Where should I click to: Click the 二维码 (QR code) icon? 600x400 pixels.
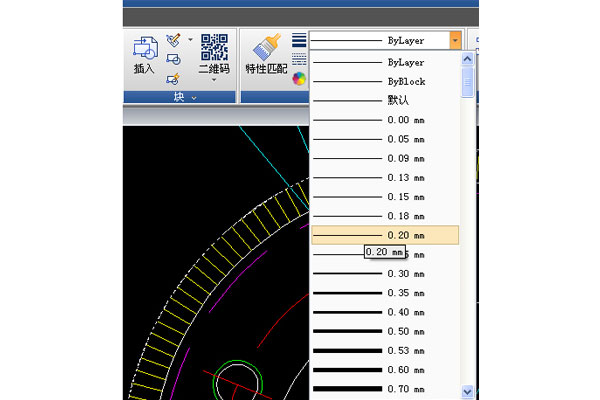[214, 52]
